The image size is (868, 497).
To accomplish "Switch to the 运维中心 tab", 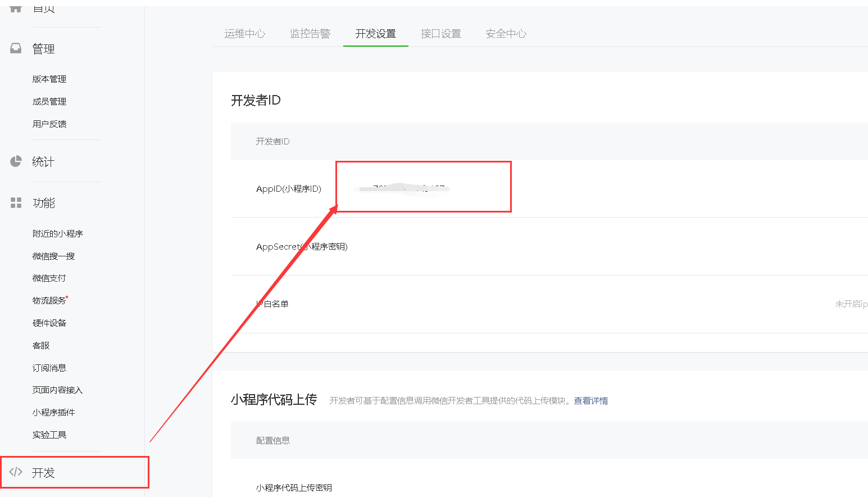I will click(245, 34).
